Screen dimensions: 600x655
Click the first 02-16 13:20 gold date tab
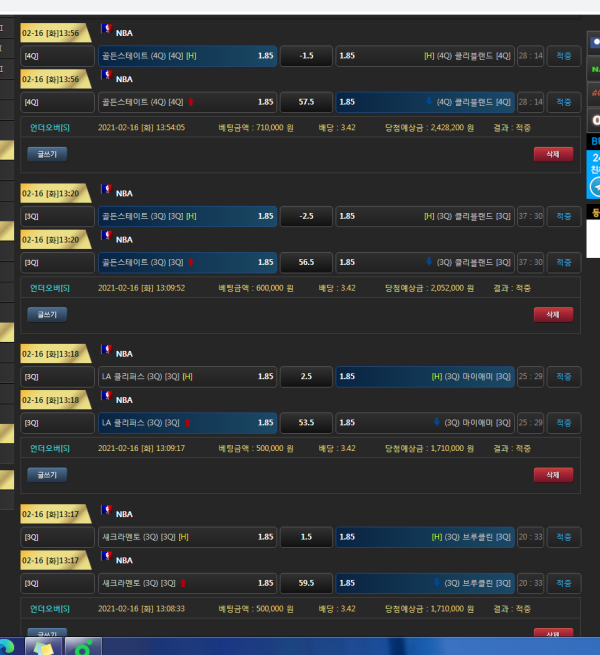tap(55, 193)
